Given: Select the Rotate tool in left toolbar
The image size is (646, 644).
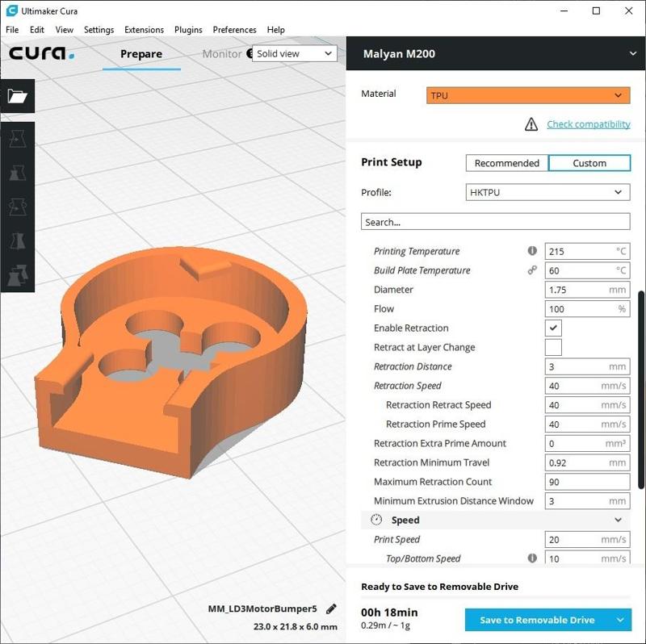Looking at the screenshot, I should tap(17, 207).
